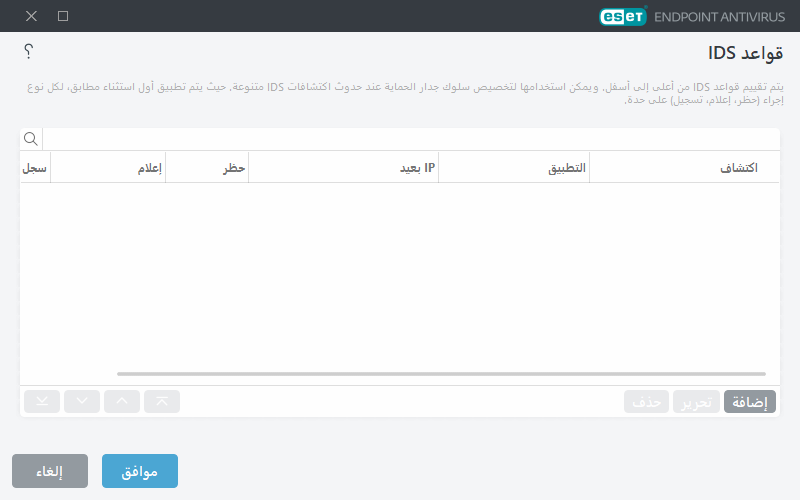Image resolution: width=800 pixels, height=500 pixels.
Task: Focus the rules search field
Action: [x=411, y=139]
